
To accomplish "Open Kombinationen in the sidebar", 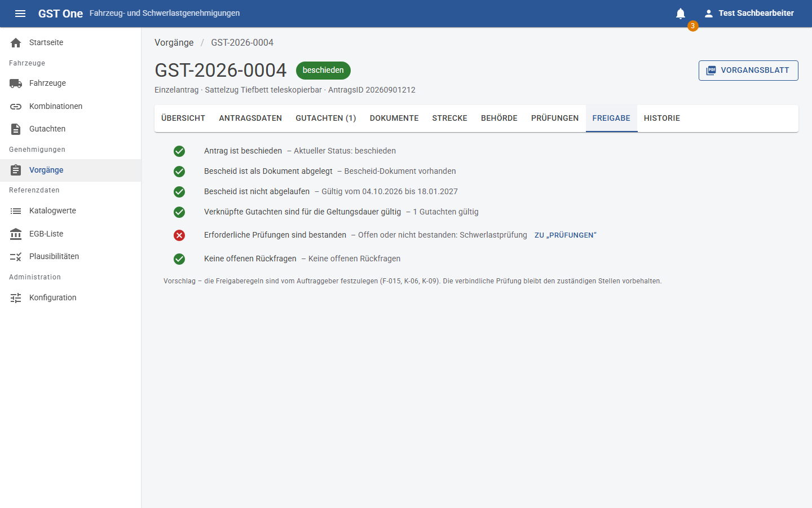I will click(70, 107).
